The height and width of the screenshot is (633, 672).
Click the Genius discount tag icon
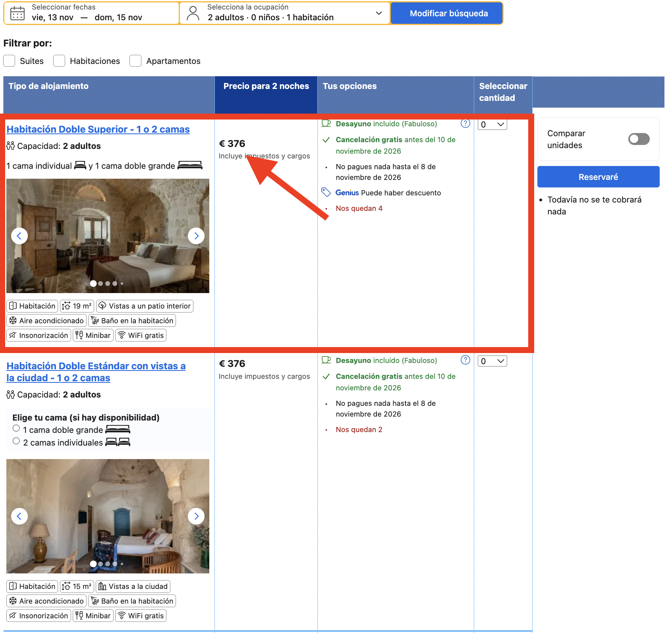pos(326,193)
